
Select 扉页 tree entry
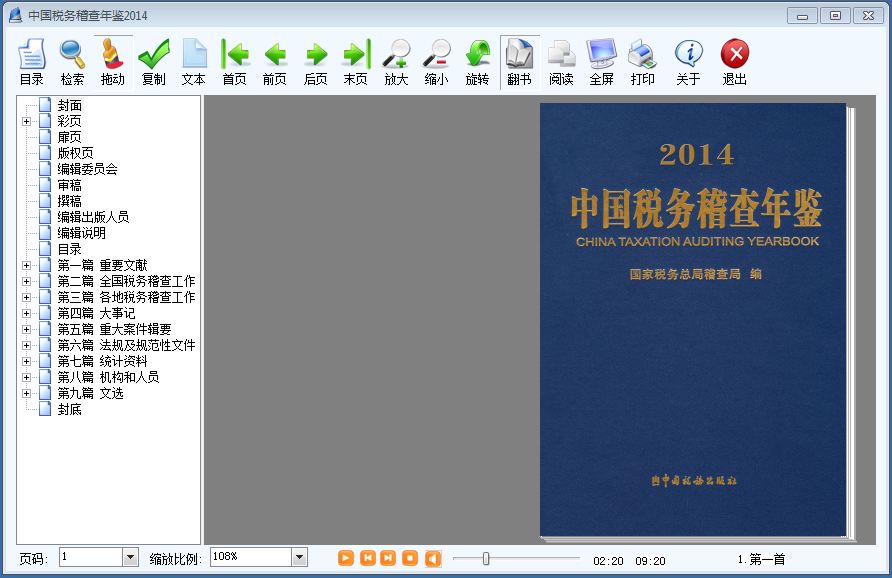coord(69,137)
